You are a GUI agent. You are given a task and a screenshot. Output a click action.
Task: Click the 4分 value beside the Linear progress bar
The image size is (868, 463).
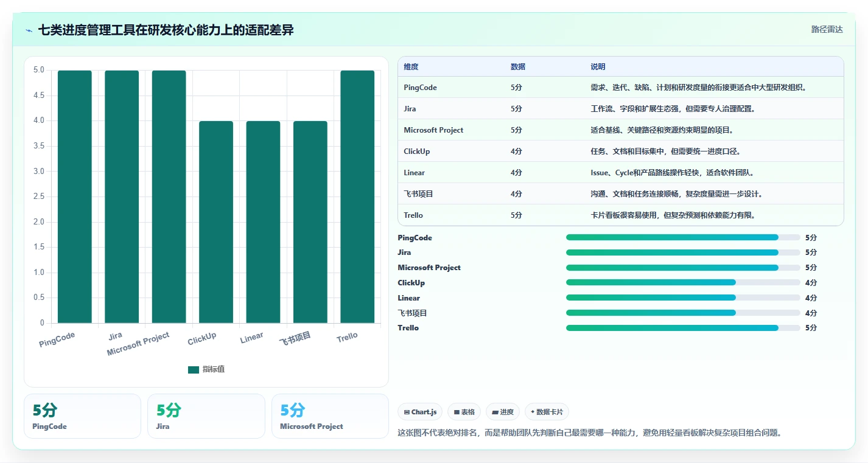(811, 298)
